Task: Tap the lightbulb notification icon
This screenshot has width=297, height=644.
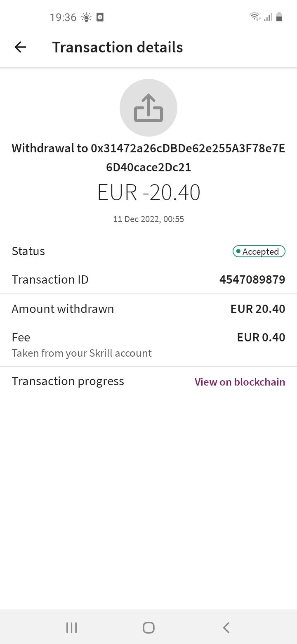Action: pos(86,17)
